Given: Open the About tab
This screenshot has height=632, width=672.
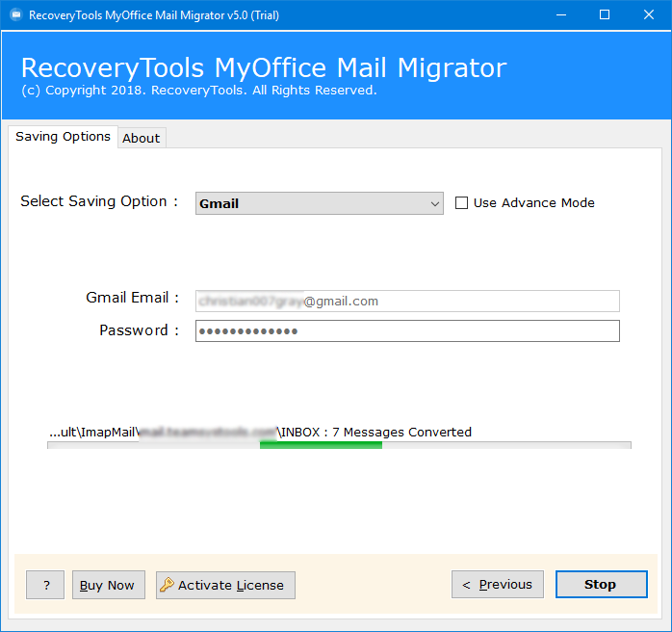Looking at the screenshot, I should click(141, 138).
